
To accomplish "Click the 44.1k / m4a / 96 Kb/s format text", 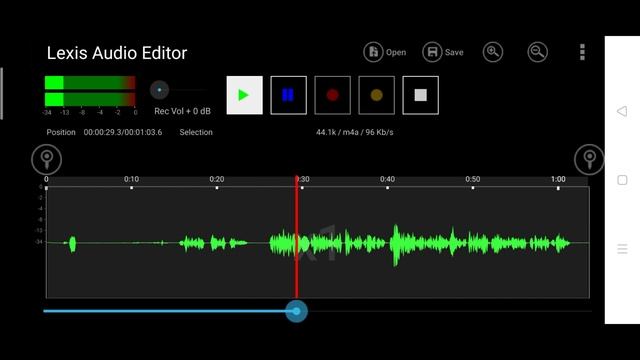I will tap(355, 132).
